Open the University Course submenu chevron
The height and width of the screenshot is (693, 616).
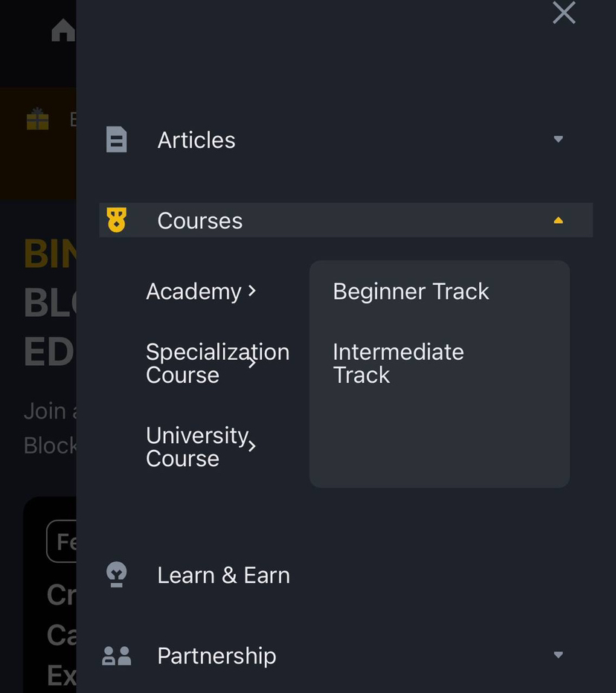(x=252, y=446)
